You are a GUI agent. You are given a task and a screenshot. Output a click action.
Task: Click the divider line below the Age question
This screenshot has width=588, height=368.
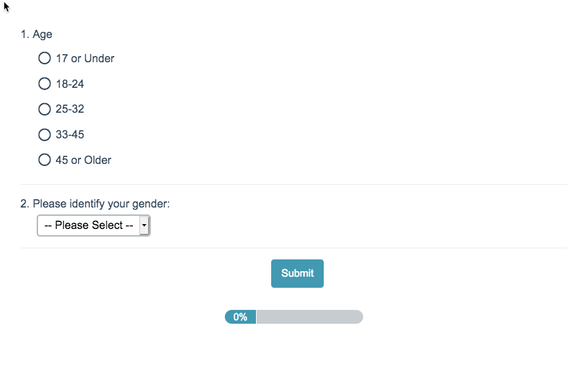293,185
